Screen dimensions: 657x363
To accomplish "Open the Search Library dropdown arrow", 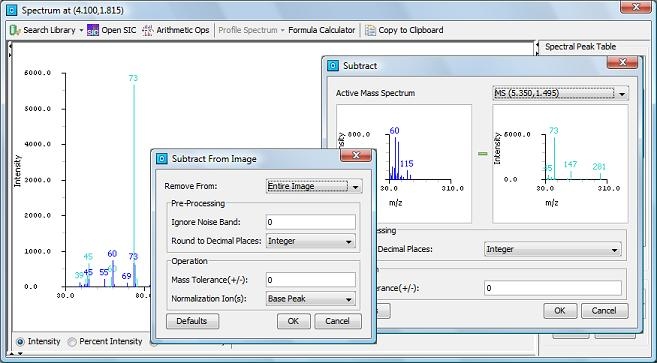I will 81,31.
